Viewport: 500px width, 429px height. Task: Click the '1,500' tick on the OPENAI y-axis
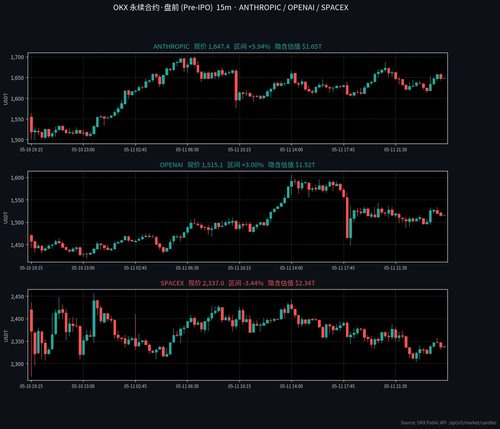[x=17, y=223]
